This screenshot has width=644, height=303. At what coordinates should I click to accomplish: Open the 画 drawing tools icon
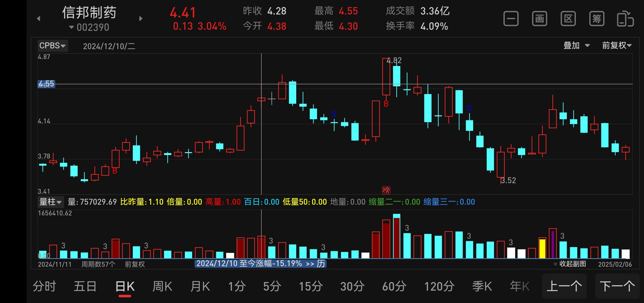540,19
